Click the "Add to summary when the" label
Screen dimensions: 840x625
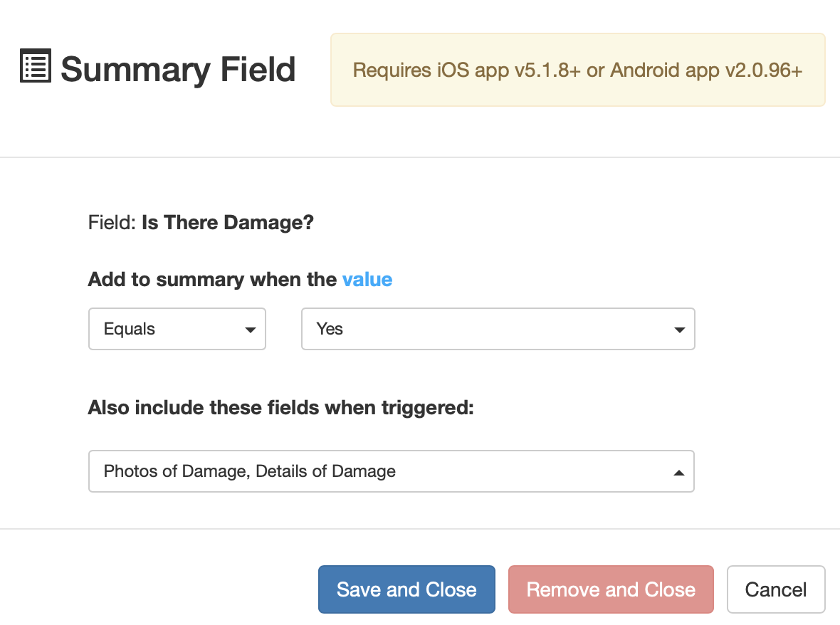tap(212, 280)
